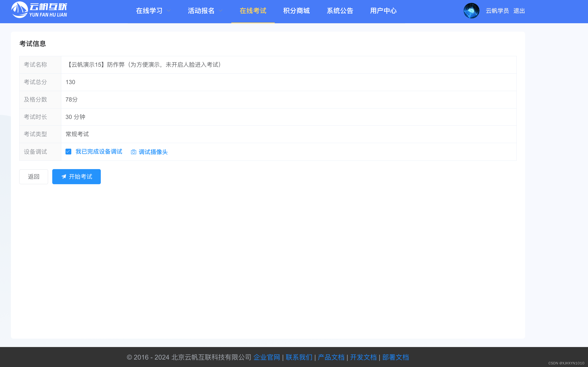Click the 云帆学员 username
Viewport: 588px width, 367px height.
click(x=497, y=11)
